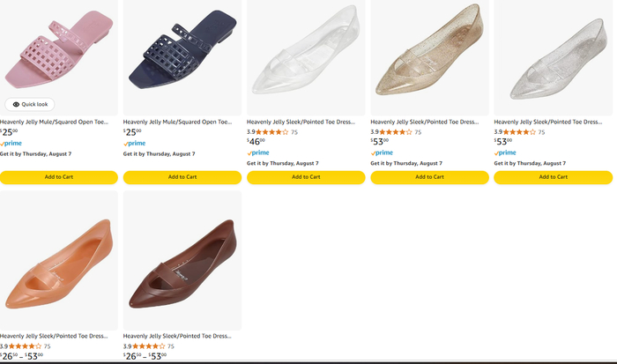Click star rating of gold glitter flat

click(x=397, y=132)
